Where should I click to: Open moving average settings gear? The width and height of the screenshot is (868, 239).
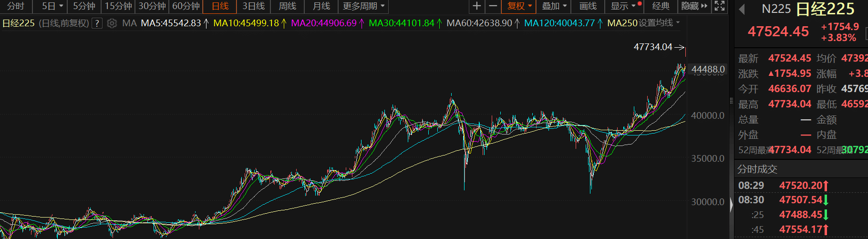tap(112, 23)
